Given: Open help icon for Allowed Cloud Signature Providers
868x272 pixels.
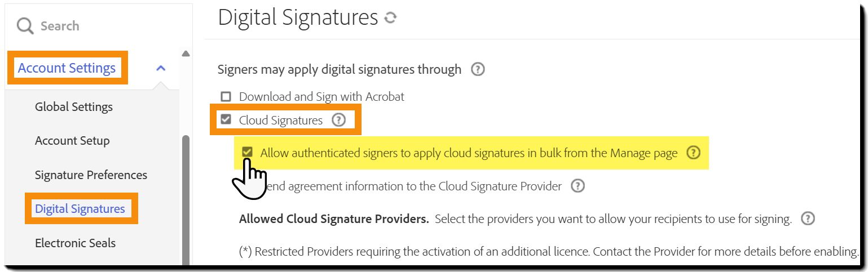Looking at the screenshot, I should click(x=808, y=219).
